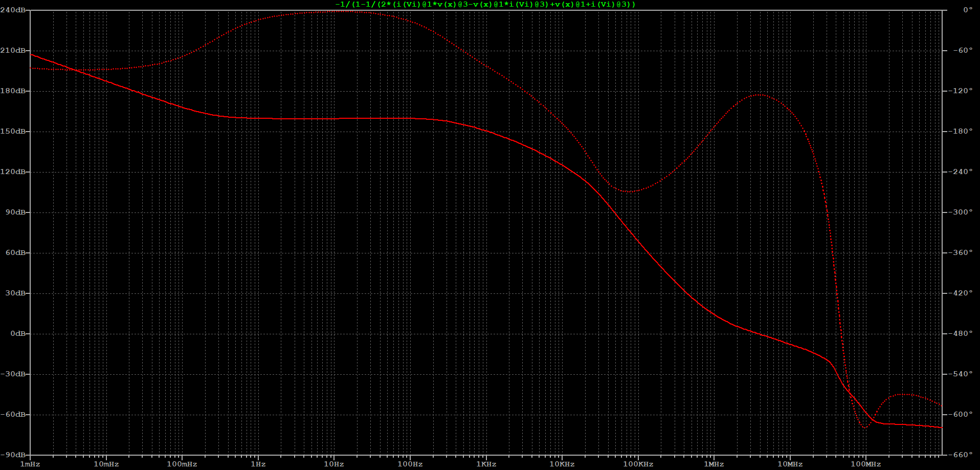Click the 1KHz frequency axis label
This screenshot has width=980, height=470.
486,464
